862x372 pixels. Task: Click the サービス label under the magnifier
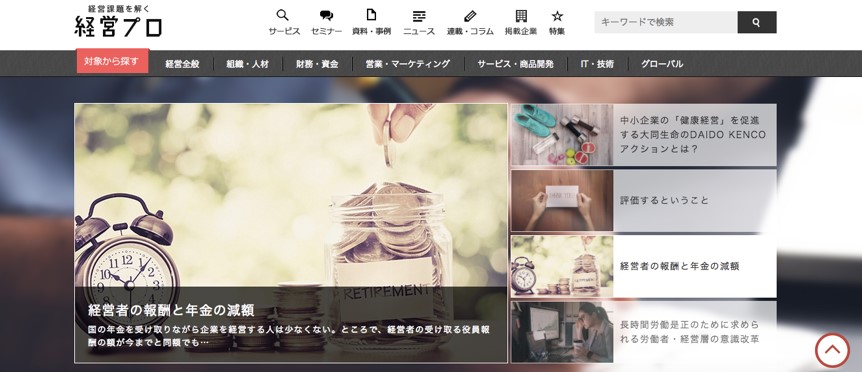pyautogui.click(x=284, y=31)
